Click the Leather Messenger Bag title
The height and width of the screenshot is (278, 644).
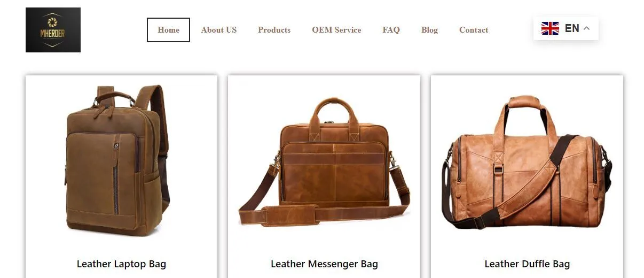click(x=324, y=264)
